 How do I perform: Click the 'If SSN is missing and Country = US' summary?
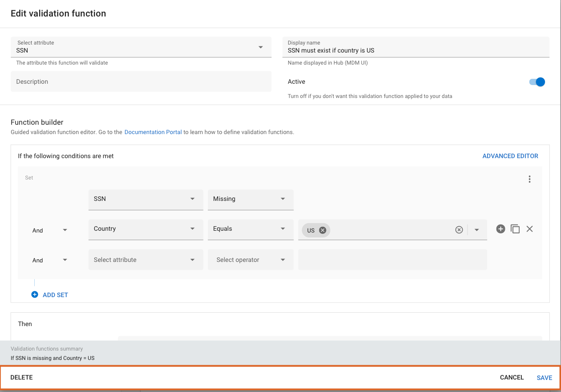coord(53,358)
